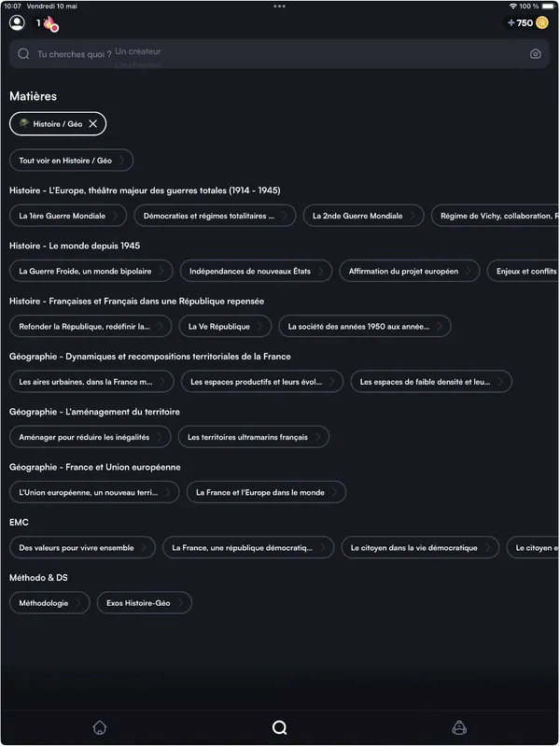Click the search field 'Tu cherches quoi ?'
Image resolution: width=560 pixels, height=746 pixels.
pos(279,54)
